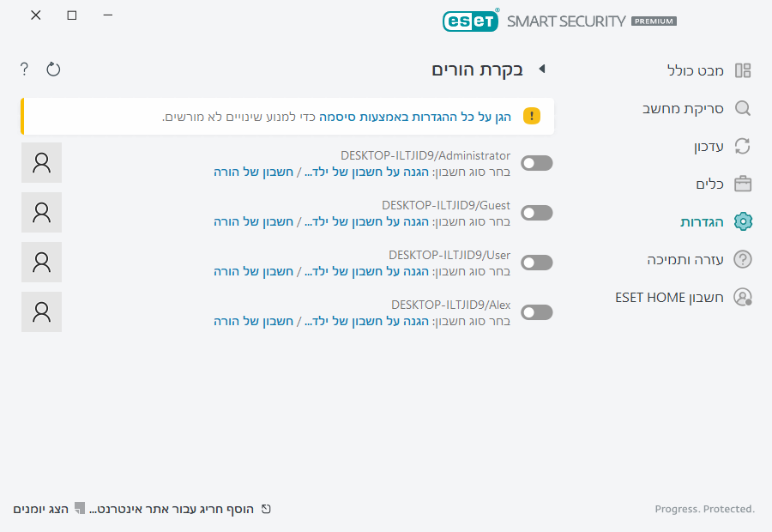The width and height of the screenshot is (772, 532).
Task: Click the ESET HOME account icon
Action: [743, 297]
